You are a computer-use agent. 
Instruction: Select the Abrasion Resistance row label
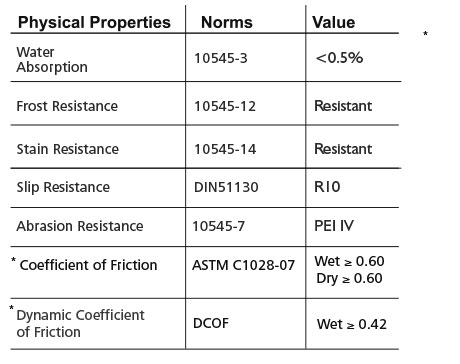coord(80,226)
